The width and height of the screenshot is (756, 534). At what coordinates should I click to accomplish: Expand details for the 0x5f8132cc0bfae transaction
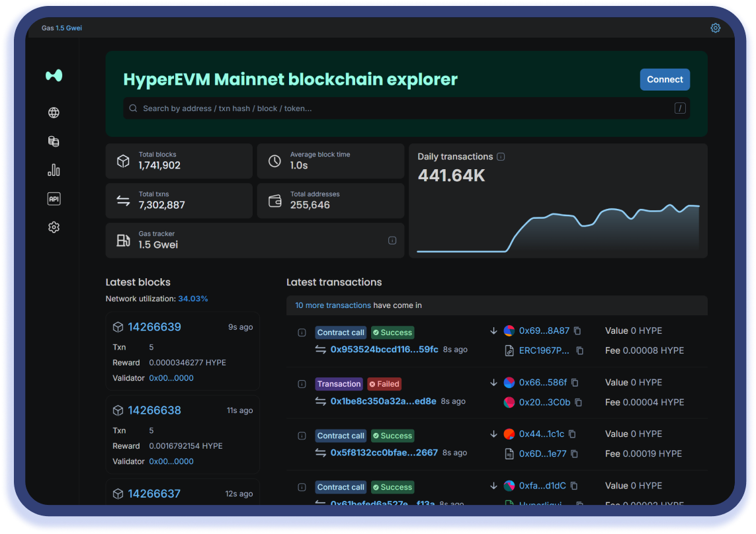(302, 436)
